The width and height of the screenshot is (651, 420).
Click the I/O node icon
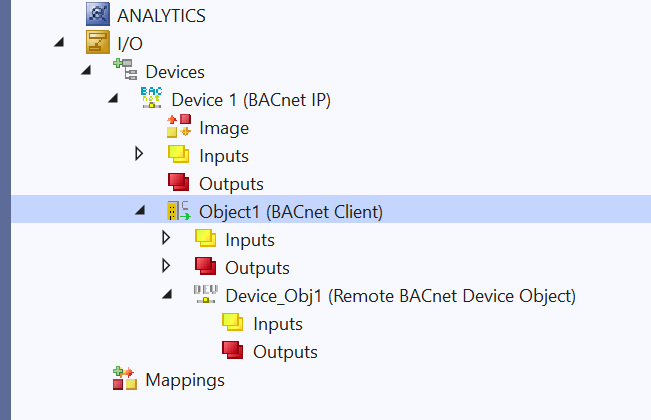(x=98, y=42)
